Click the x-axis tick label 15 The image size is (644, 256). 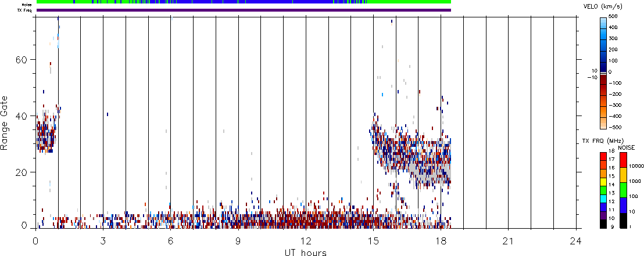click(373, 240)
